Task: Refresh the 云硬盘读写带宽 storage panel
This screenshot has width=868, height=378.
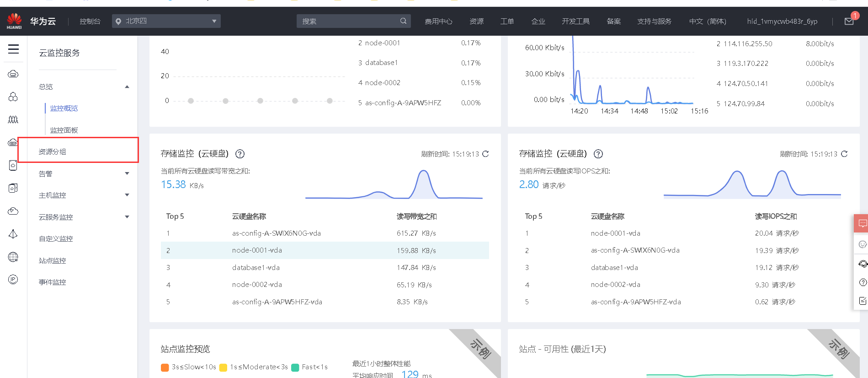Action: (485, 154)
